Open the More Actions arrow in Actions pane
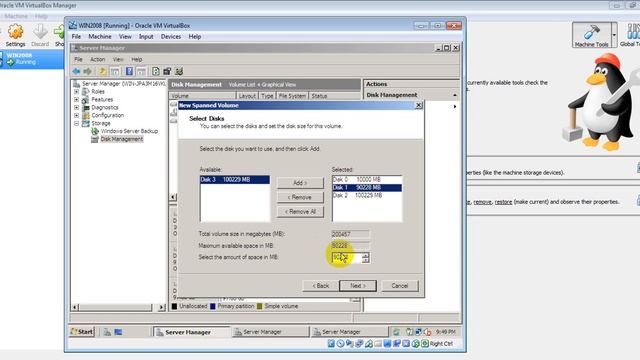640x360 pixels. point(455,107)
